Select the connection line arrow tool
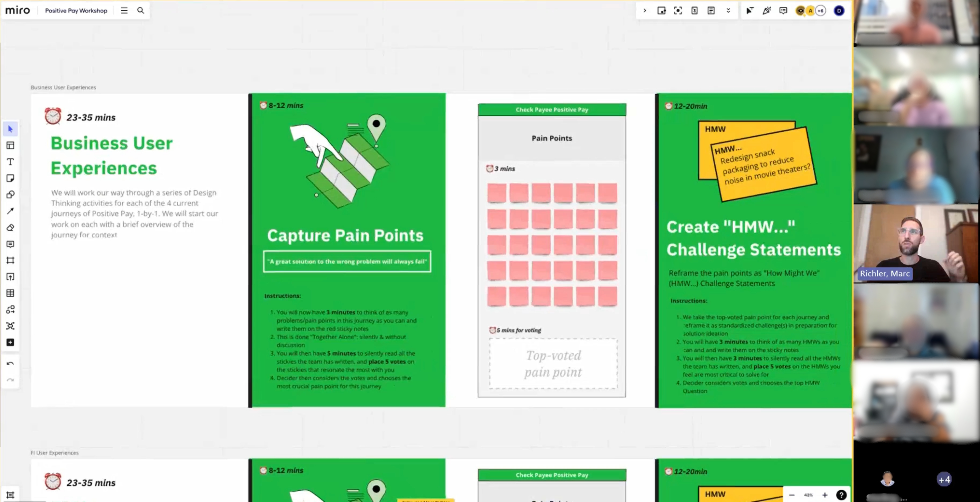 point(10,211)
